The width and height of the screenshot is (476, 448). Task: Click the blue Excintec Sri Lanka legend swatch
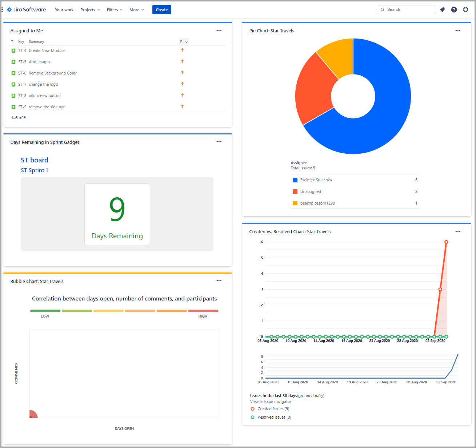coord(295,180)
